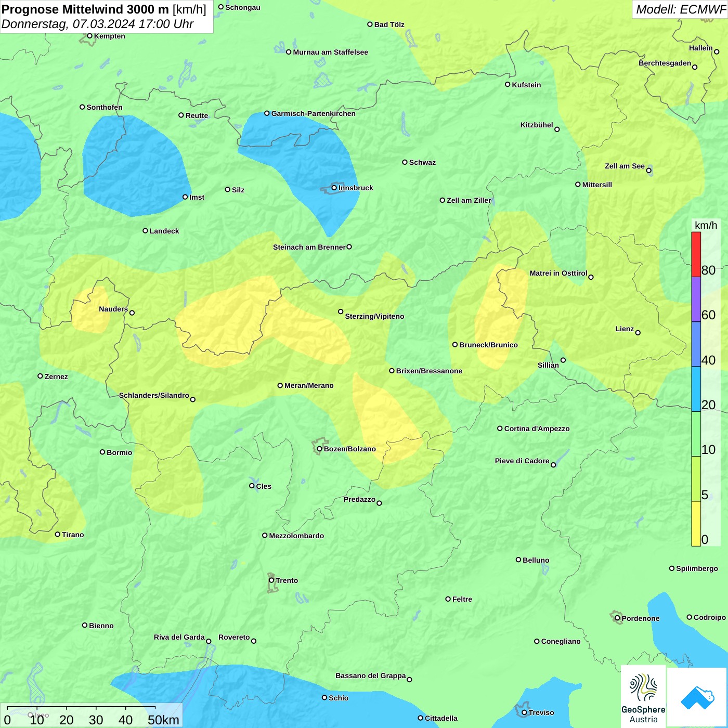Screen dimensions: 728x728
Task: Click the Kufstein location dot
Action: (508, 84)
